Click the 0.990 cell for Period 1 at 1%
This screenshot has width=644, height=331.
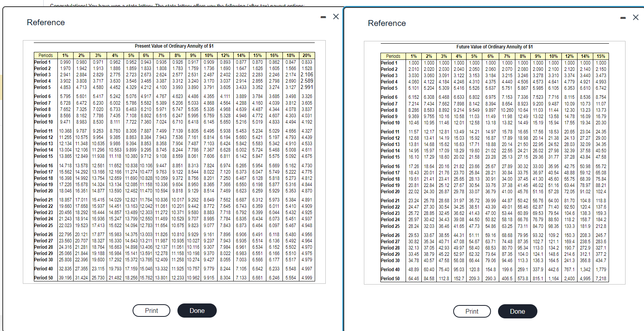65,62
